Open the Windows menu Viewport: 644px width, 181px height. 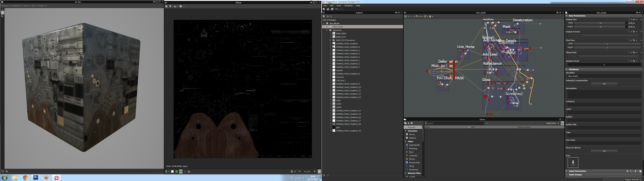[x=349, y=6]
